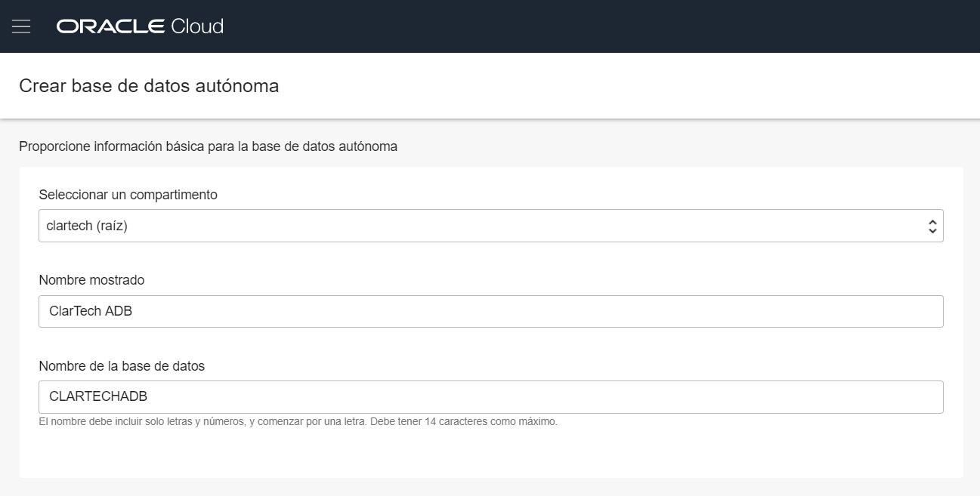The image size is (980, 496).
Task: Click the dark header bar of Oracle Cloud
Action: pyautogui.click(x=490, y=26)
